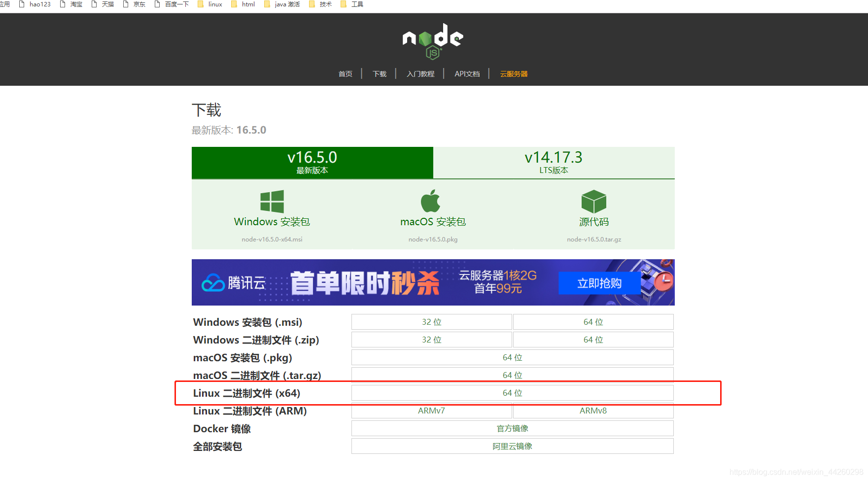The width and height of the screenshot is (868, 481).
Task: Click the cube icon above 源代码
Action: pos(593,200)
